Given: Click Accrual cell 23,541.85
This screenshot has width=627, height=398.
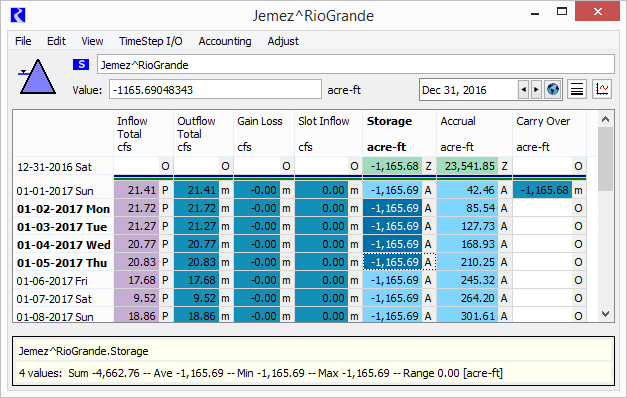Looking at the screenshot, I should tap(467, 166).
